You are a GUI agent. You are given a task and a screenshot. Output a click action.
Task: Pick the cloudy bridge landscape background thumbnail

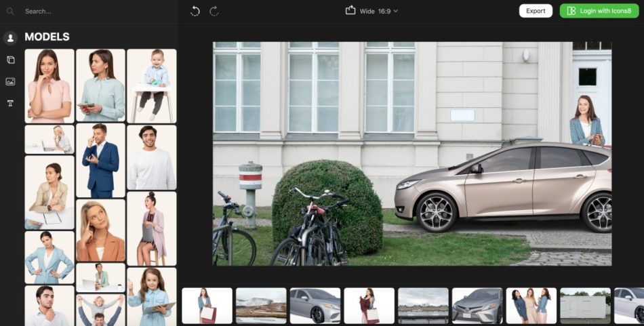[x=423, y=306]
